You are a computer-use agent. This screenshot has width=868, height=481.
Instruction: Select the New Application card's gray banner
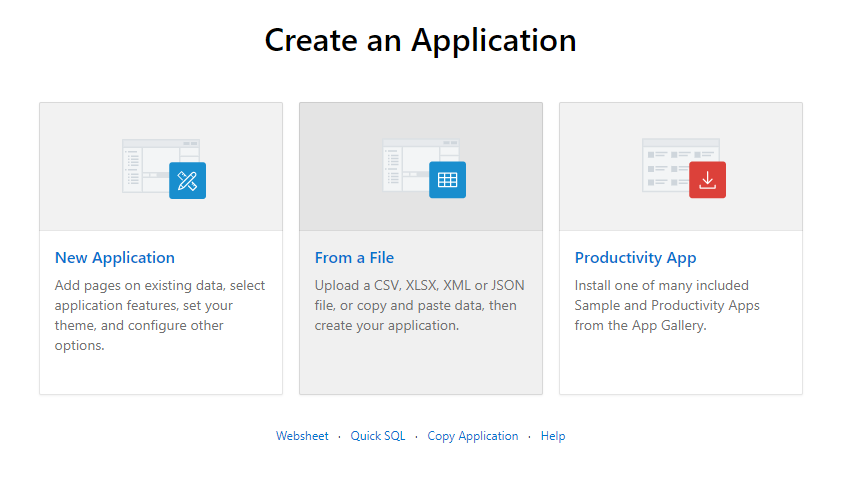tap(161, 167)
